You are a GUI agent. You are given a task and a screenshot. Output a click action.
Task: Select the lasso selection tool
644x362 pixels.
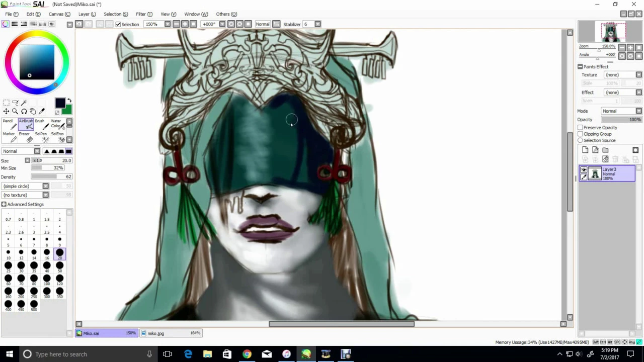15,103
